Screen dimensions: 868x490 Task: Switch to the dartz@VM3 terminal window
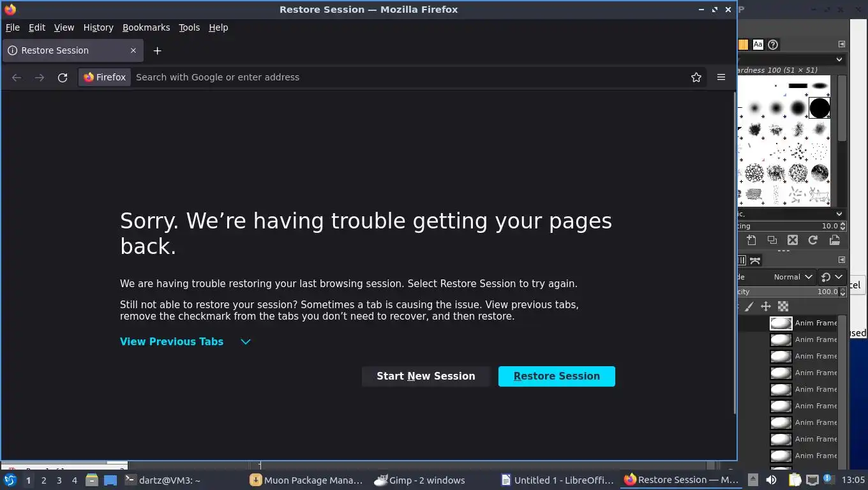(163, 480)
